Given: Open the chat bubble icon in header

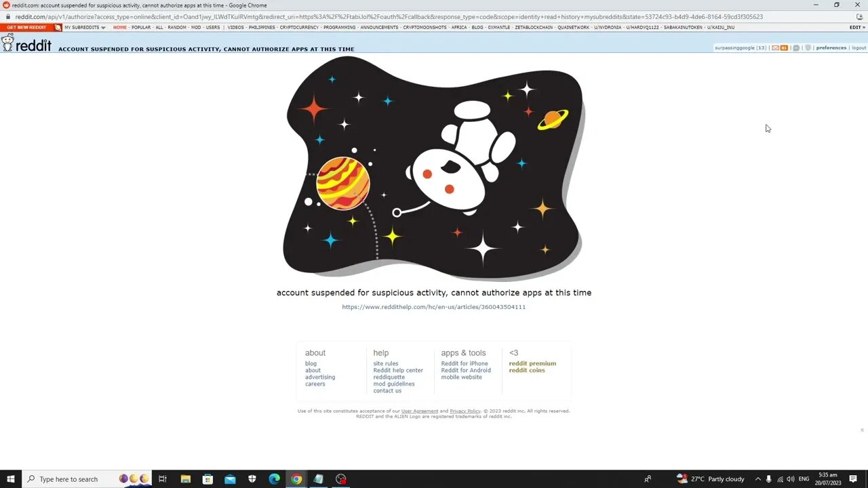Looking at the screenshot, I should click(796, 48).
